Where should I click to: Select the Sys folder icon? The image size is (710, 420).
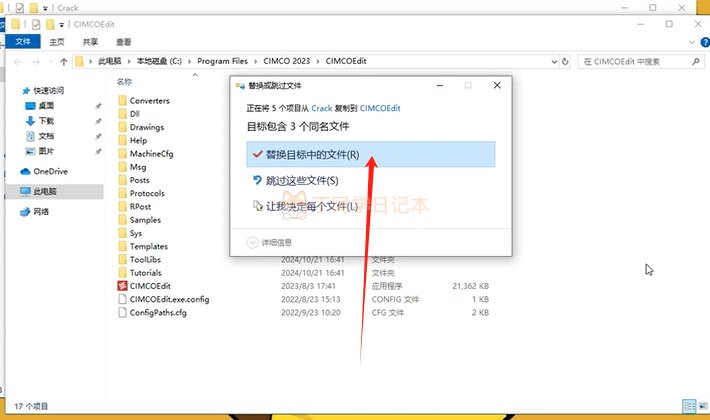tap(122, 233)
